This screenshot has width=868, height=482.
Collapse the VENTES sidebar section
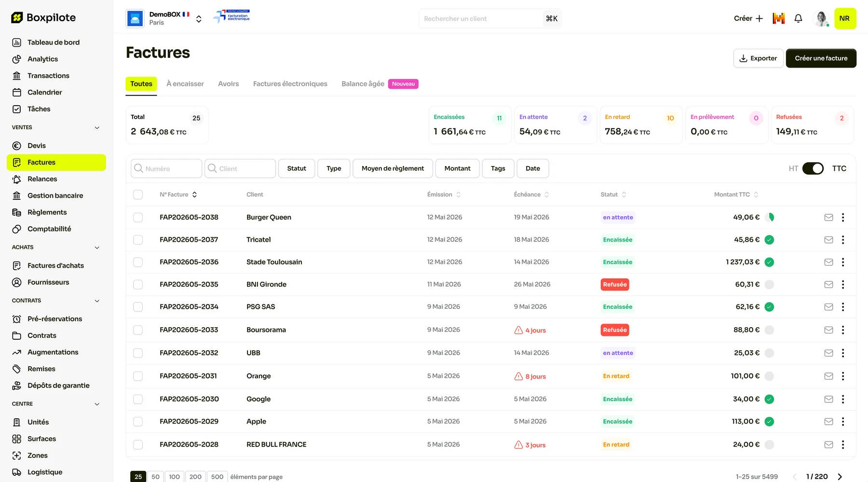tap(97, 127)
